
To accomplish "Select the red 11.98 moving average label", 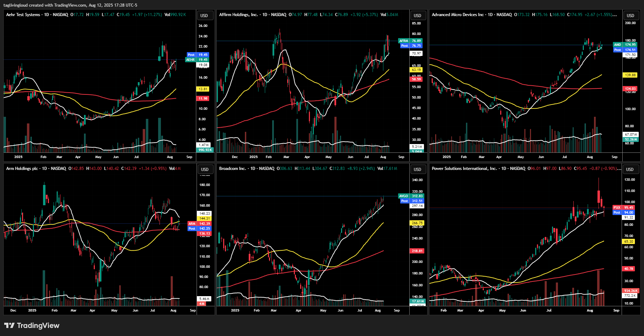I will [x=203, y=99].
